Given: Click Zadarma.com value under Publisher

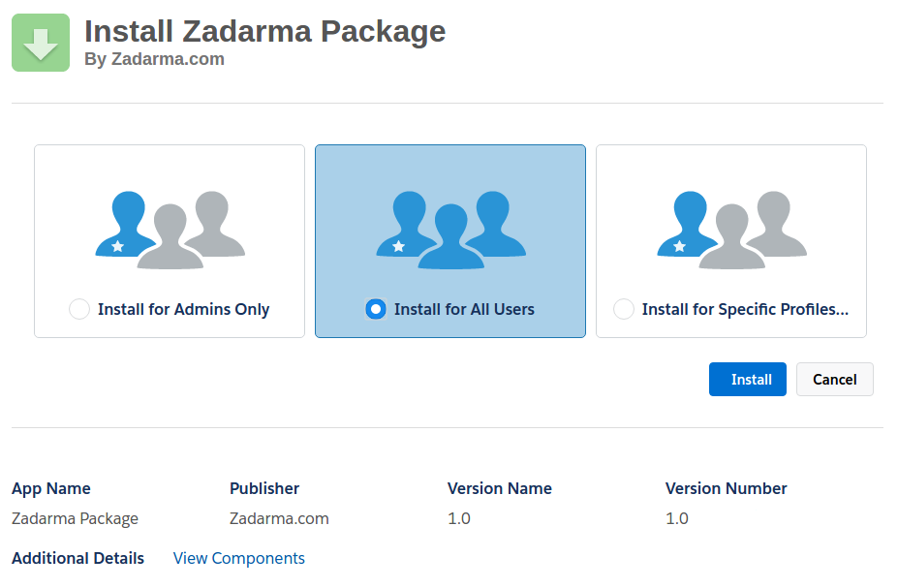Looking at the screenshot, I should point(279,518).
